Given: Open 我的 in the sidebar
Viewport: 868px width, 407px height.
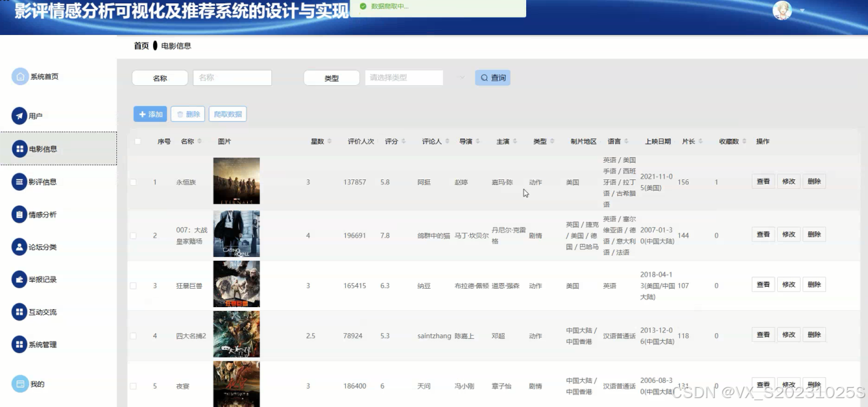Looking at the screenshot, I should tap(37, 384).
